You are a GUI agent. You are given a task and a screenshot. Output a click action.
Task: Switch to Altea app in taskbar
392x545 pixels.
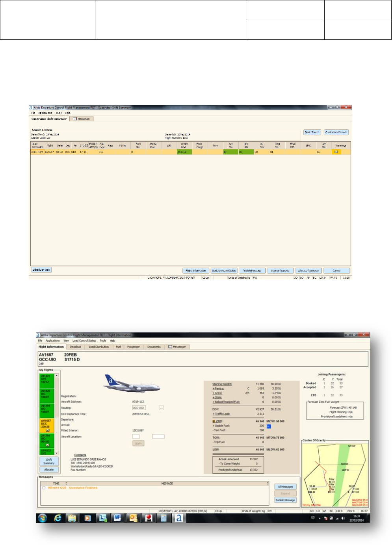tap(179, 518)
